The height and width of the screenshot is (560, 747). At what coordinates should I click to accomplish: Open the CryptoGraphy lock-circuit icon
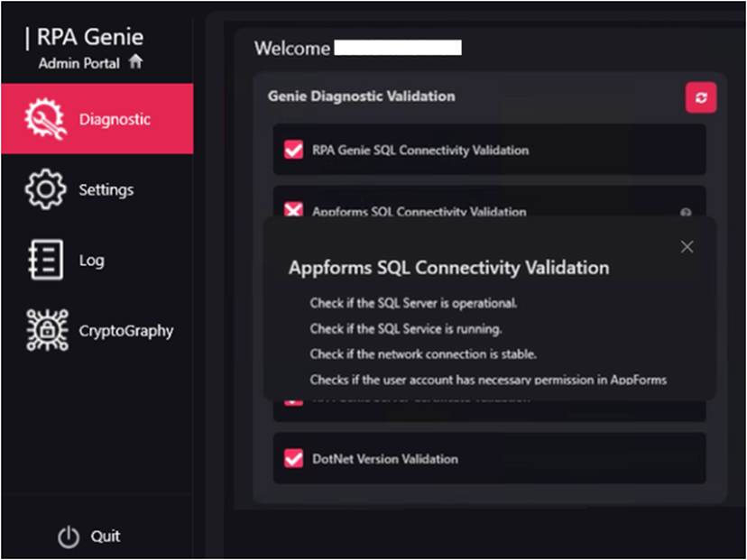[x=47, y=330]
